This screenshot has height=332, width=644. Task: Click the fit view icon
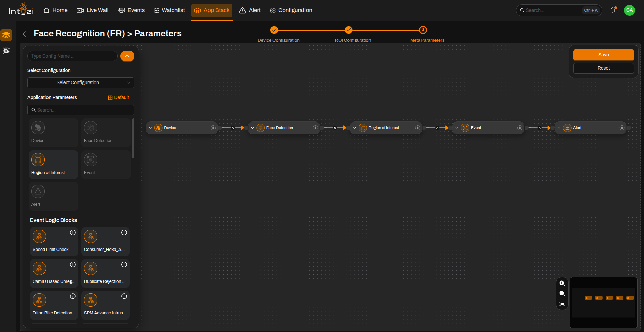tap(562, 304)
